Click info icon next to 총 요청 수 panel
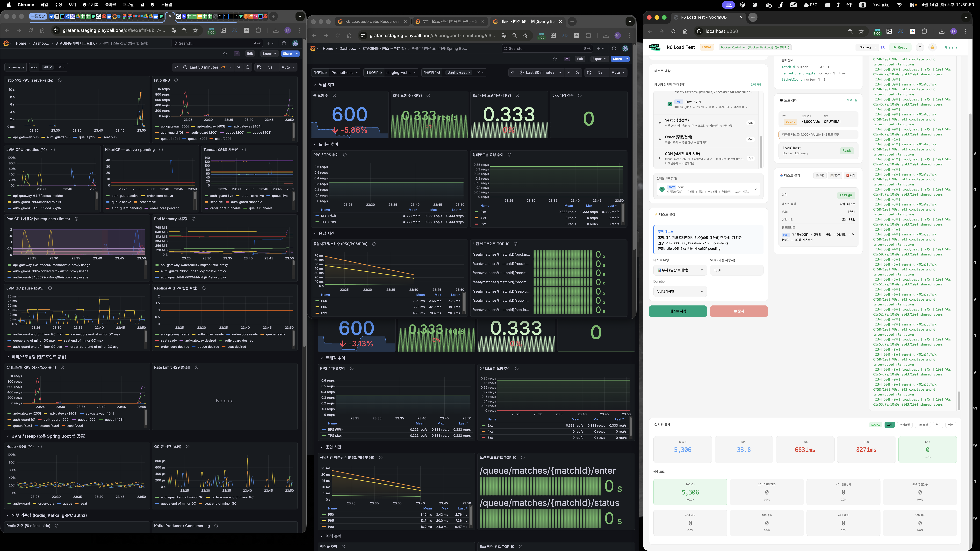The image size is (980, 551). [x=334, y=95]
